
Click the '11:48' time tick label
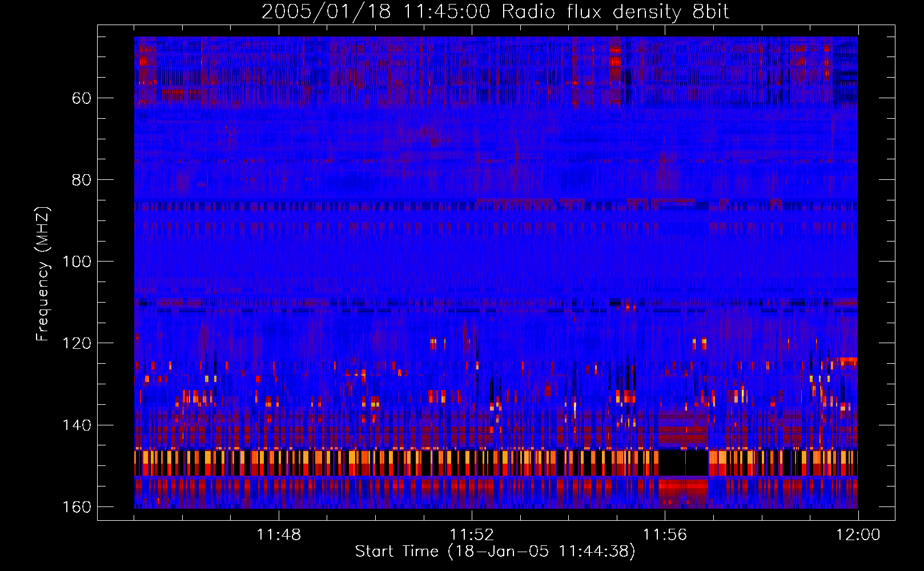point(279,534)
